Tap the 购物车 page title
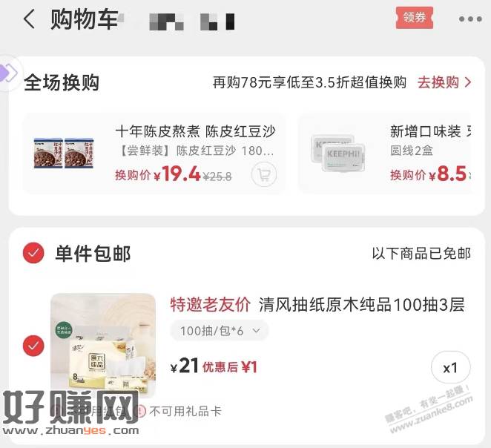This screenshot has width=491, height=448. (x=85, y=19)
